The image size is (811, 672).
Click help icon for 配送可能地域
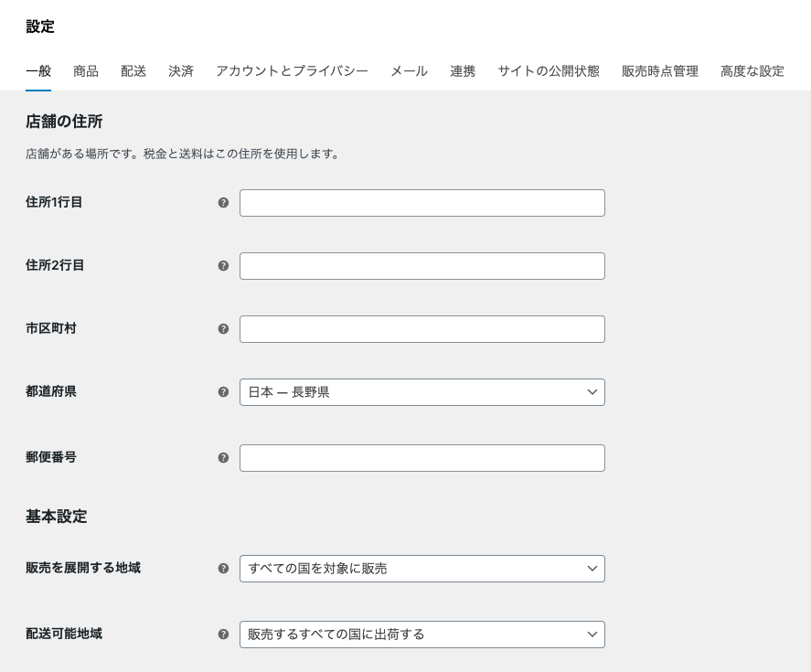pyautogui.click(x=223, y=635)
